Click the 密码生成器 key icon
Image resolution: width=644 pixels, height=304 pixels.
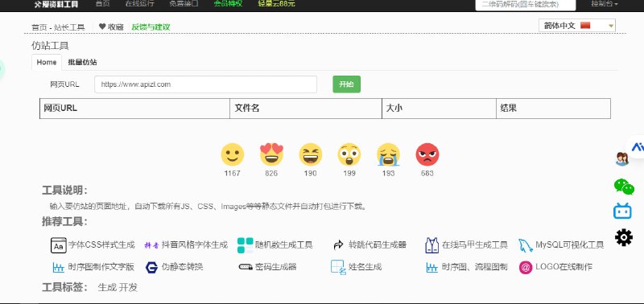246,267
